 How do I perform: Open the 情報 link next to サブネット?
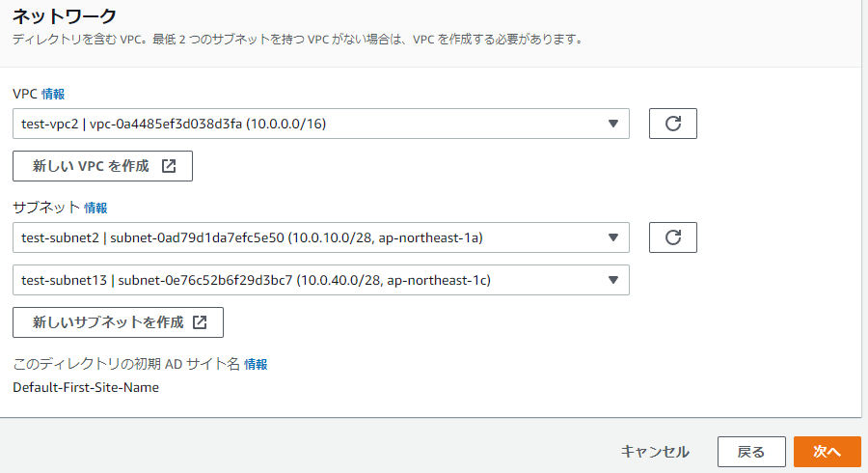[95, 208]
